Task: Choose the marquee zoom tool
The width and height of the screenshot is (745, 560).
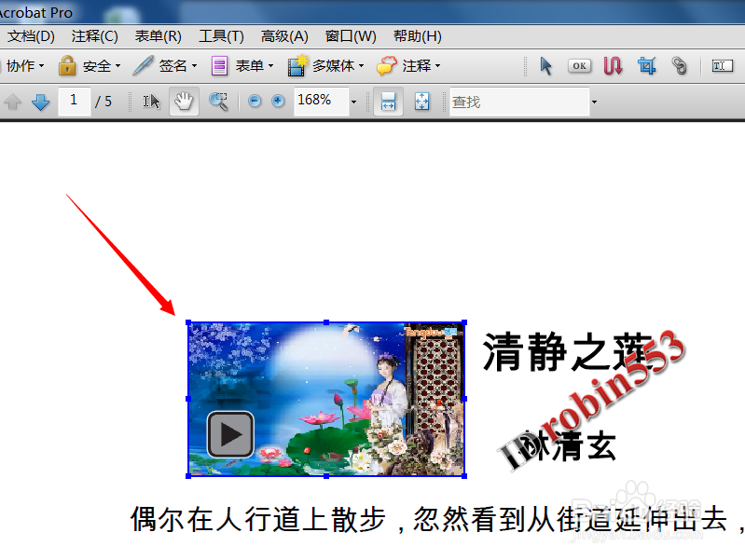Action: [x=218, y=102]
